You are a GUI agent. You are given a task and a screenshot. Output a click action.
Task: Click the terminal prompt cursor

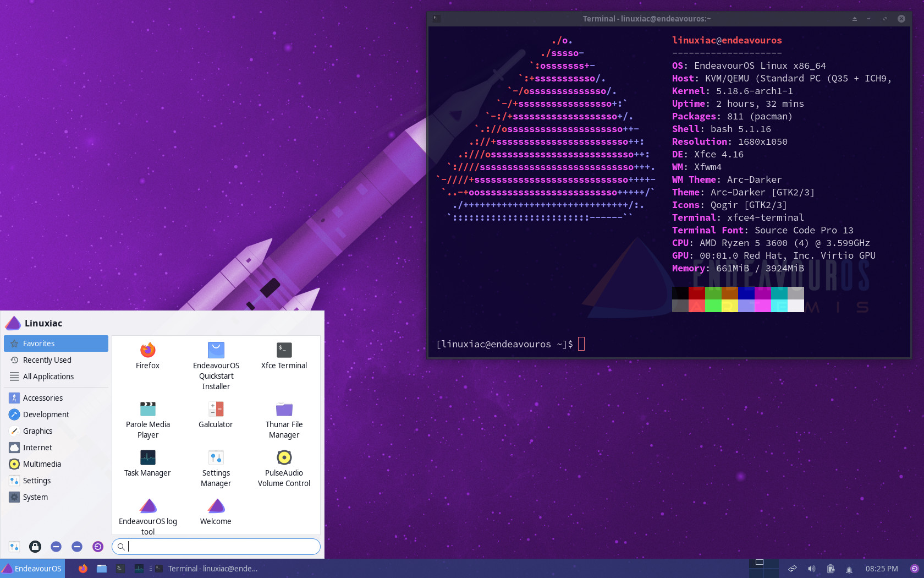point(581,344)
